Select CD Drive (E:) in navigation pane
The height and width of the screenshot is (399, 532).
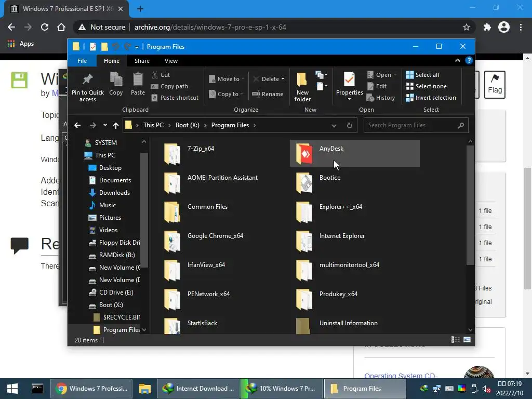116,292
